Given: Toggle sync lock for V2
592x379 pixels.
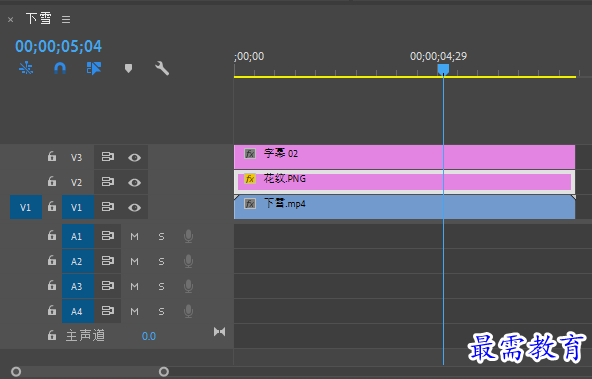Looking at the screenshot, I should 108,182.
